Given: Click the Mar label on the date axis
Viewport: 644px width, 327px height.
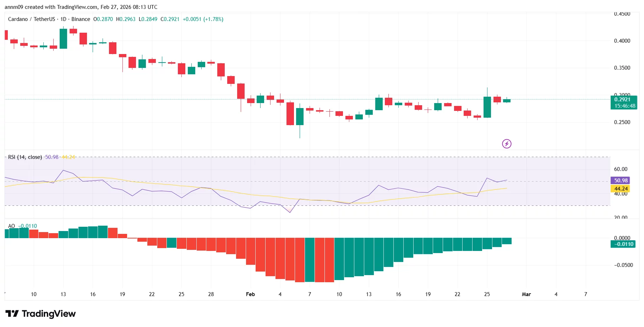Looking at the screenshot, I should (x=526, y=294).
